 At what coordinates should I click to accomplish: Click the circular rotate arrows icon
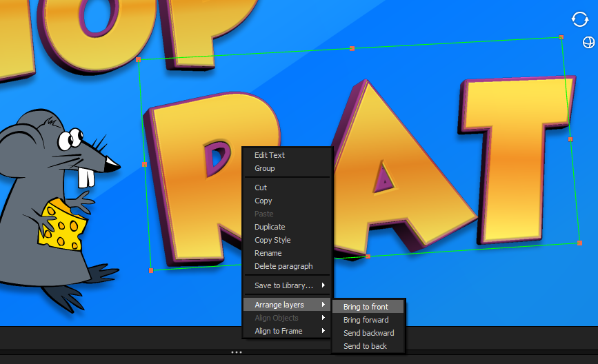pos(580,19)
